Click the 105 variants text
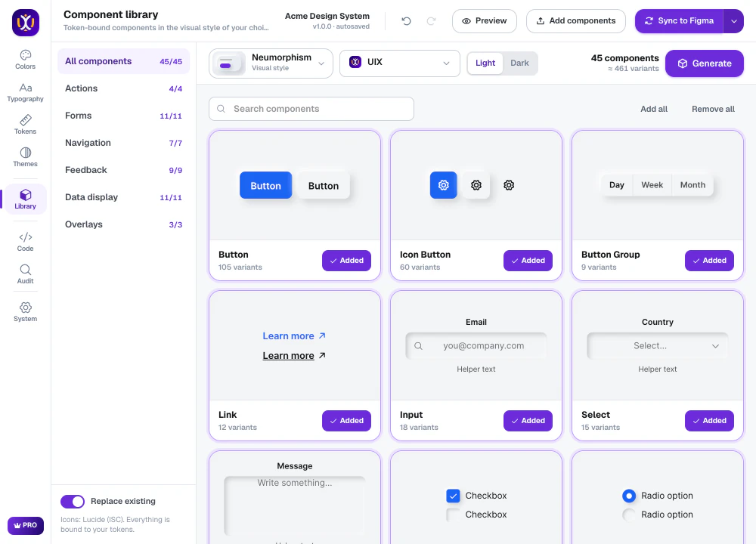 pyautogui.click(x=240, y=267)
